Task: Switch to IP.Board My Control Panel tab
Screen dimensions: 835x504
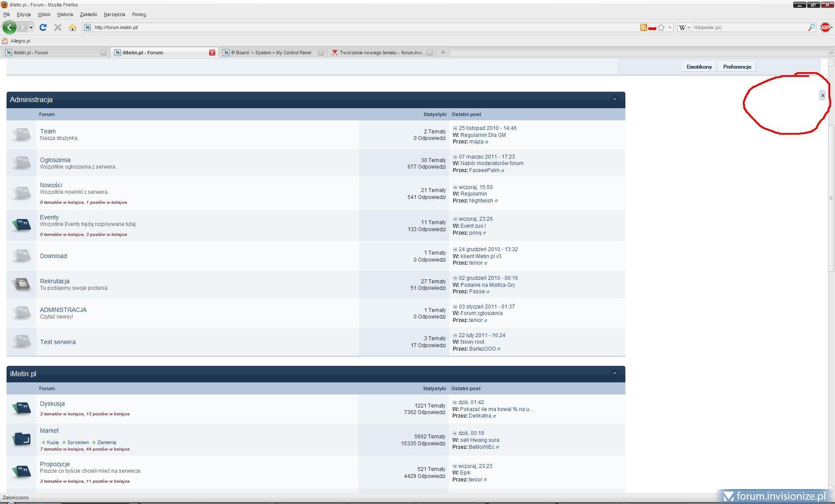Action: pyautogui.click(x=271, y=53)
